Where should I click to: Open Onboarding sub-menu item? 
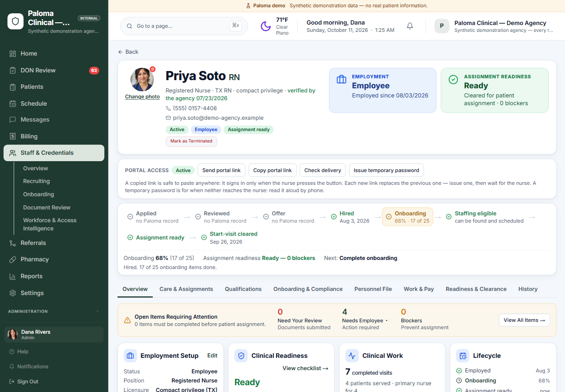pyautogui.click(x=39, y=194)
